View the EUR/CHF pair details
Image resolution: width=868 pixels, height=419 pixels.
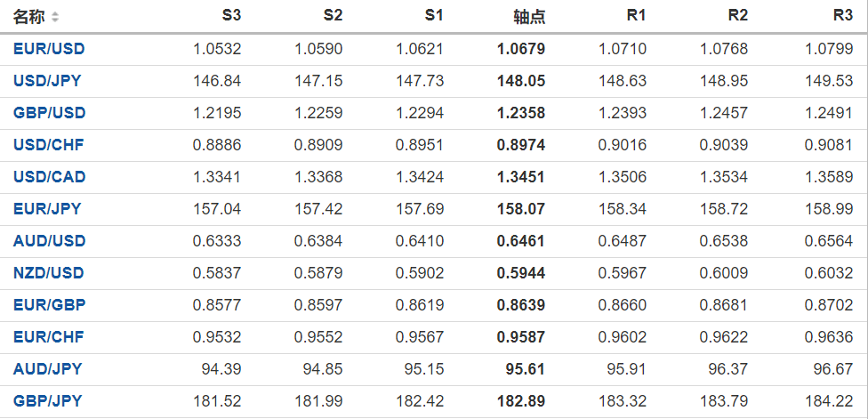[48, 337]
